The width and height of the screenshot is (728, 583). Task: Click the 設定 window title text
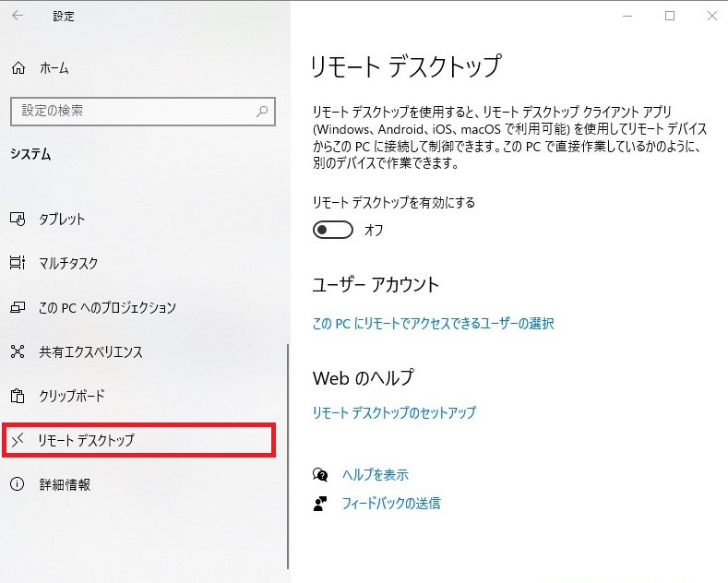[64, 17]
